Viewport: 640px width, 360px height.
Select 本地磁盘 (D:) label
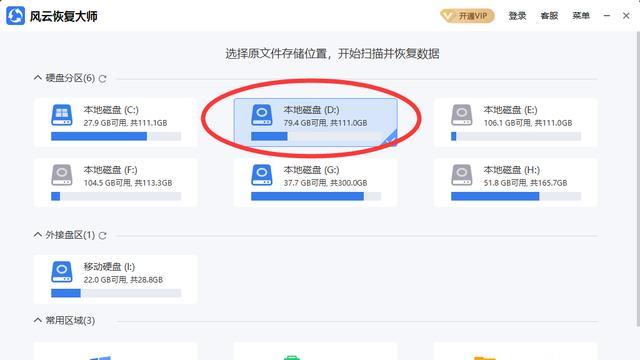coord(311,110)
